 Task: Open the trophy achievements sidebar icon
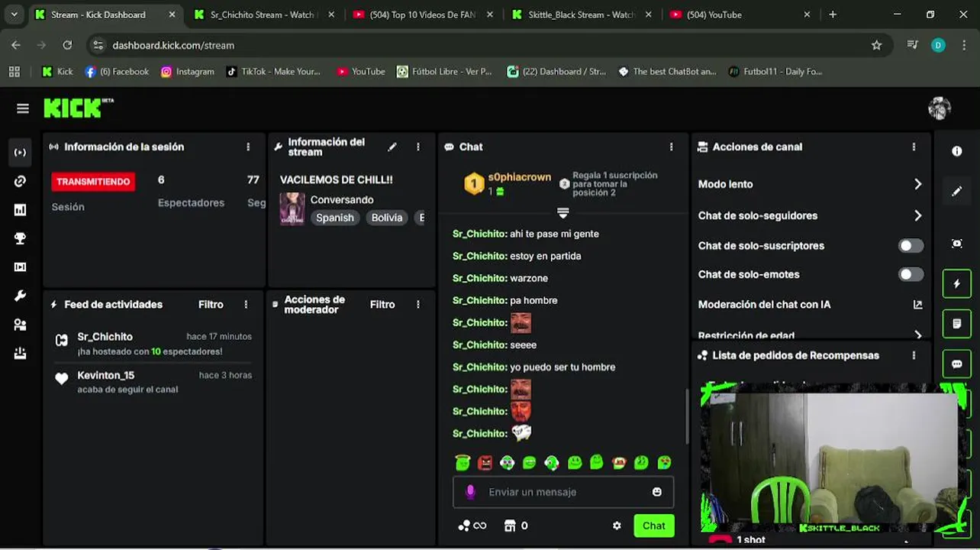[x=21, y=238]
